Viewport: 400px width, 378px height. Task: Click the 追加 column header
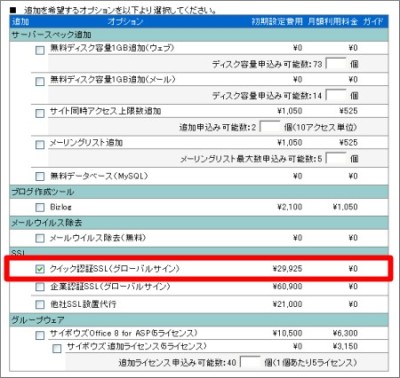(21, 22)
